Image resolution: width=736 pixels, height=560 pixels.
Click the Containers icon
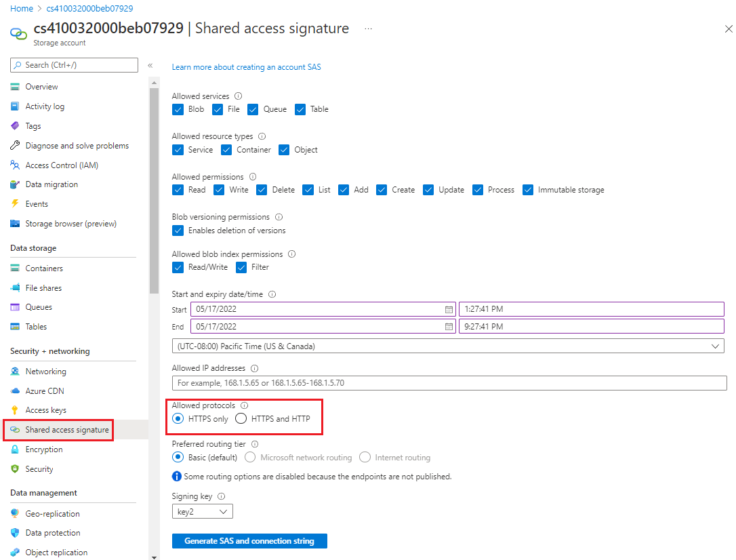pyautogui.click(x=15, y=268)
